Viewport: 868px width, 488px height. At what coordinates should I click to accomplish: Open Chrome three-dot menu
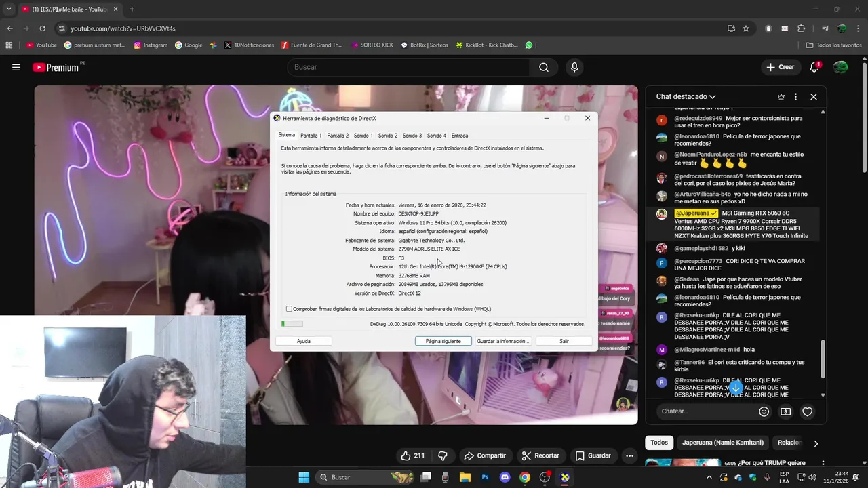(x=858, y=28)
